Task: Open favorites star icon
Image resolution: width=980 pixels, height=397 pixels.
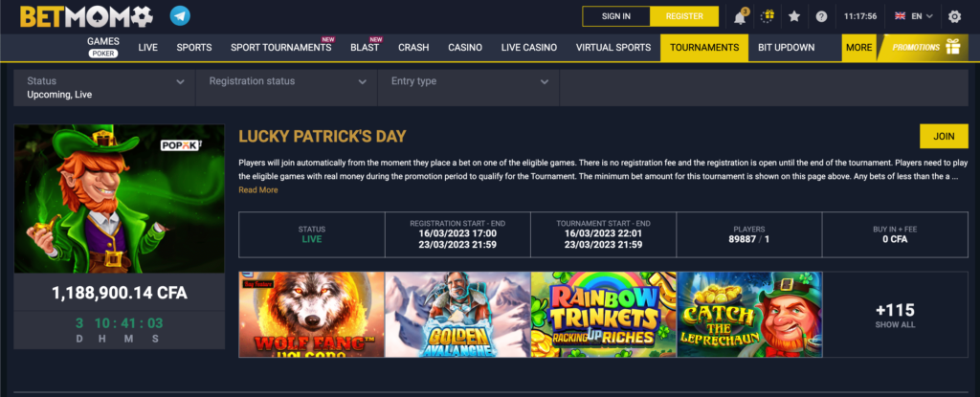Action: click(794, 16)
